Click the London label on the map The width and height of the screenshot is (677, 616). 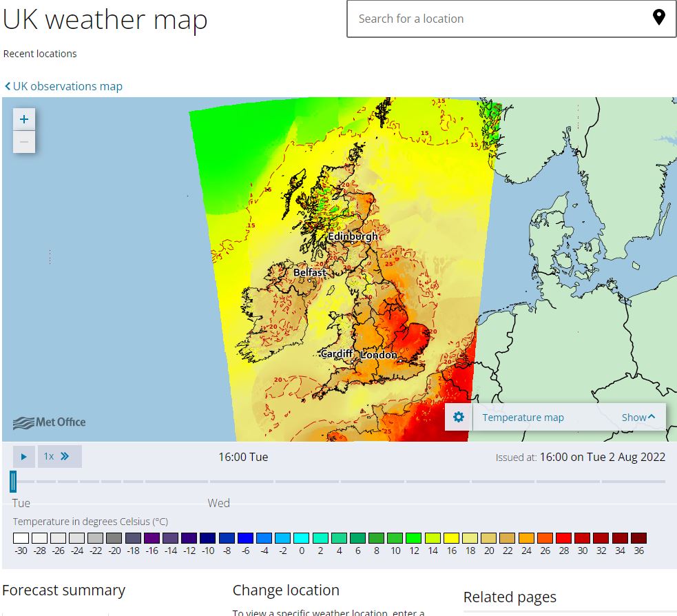point(379,354)
